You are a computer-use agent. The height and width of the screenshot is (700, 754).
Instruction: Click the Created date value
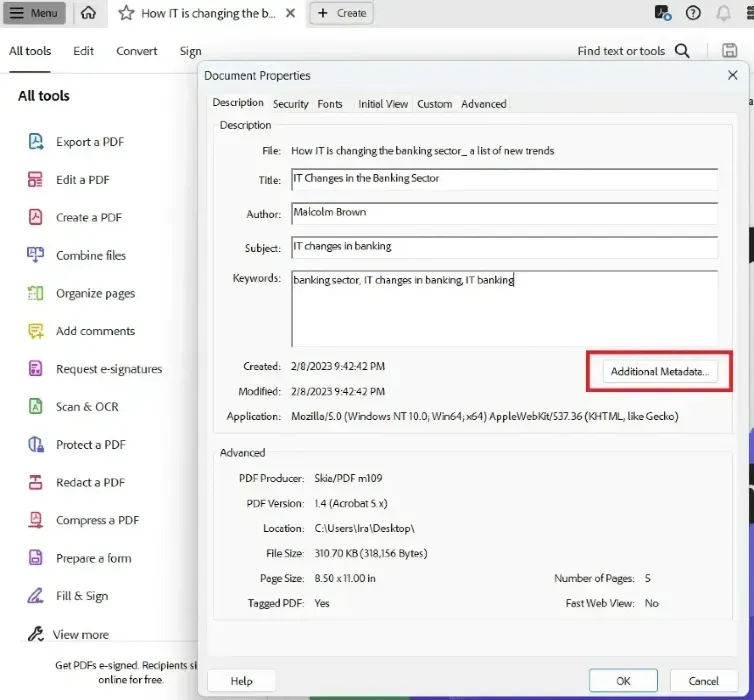(338, 366)
